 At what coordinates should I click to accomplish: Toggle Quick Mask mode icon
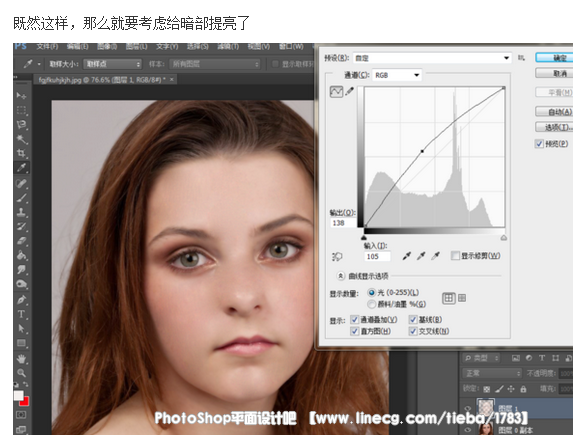pos(21,415)
